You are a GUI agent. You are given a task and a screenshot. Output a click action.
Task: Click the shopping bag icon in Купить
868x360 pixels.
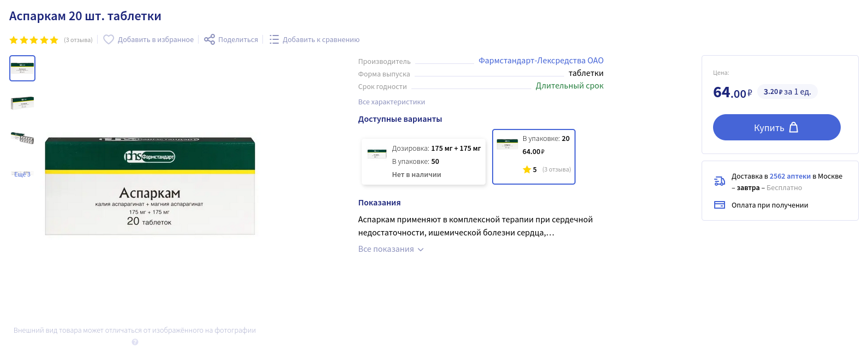pyautogui.click(x=794, y=127)
